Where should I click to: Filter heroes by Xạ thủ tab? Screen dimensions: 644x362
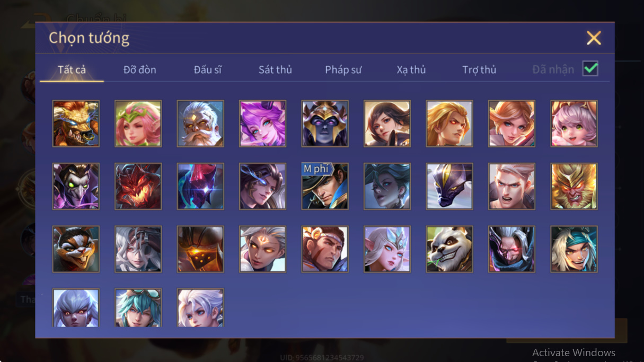point(411,69)
